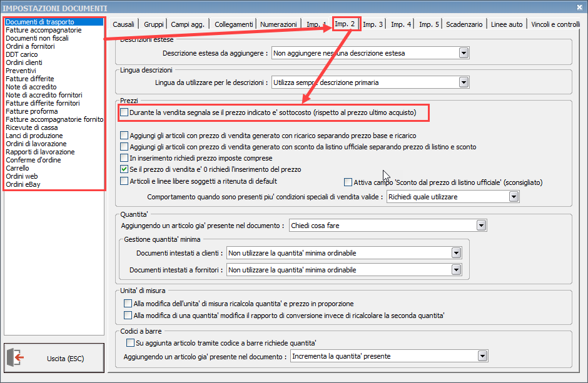Switch to the Numerazioni tab
Image resolution: width=588 pixels, height=383 pixels.
[278, 24]
